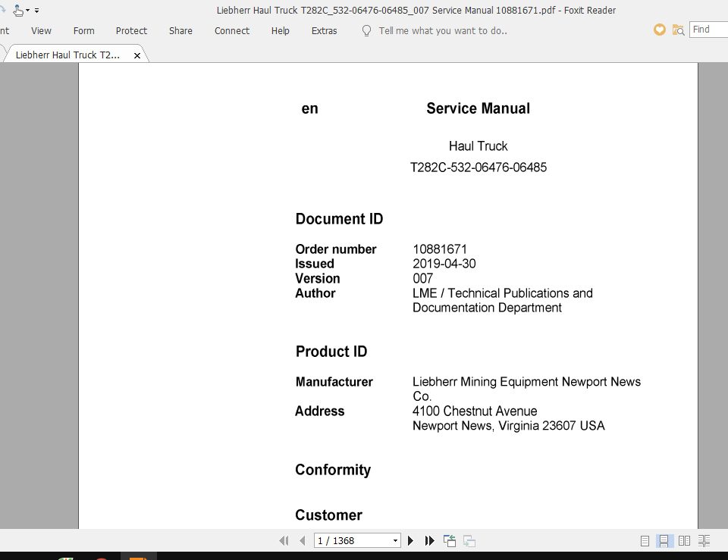Expand the Hand tool dropdown arrow
The height and width of the screenshot is (560, 728).
[27, 10]
